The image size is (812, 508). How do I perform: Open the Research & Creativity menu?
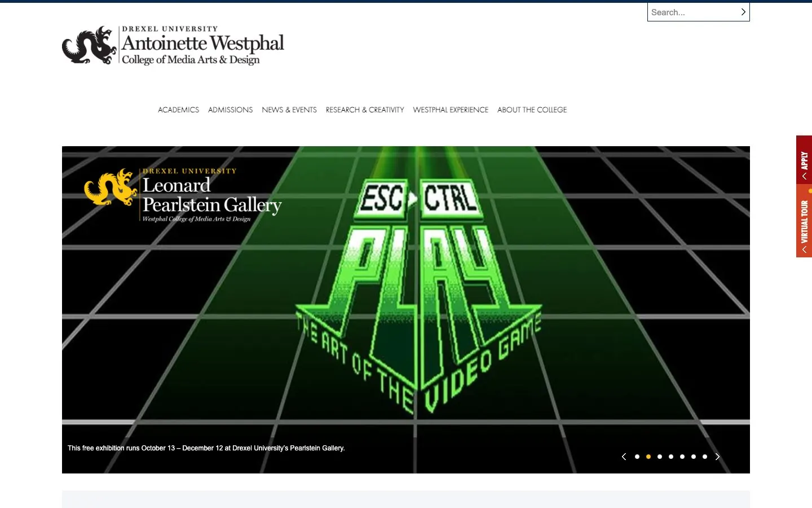click(x=365, y=110)
